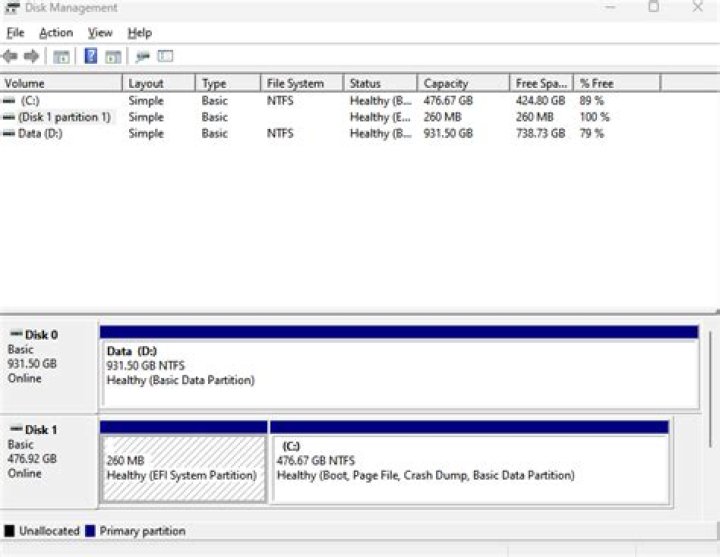Click the Back arrow toolbar icon
The image size is (720, 557).
tap(10, 56)
